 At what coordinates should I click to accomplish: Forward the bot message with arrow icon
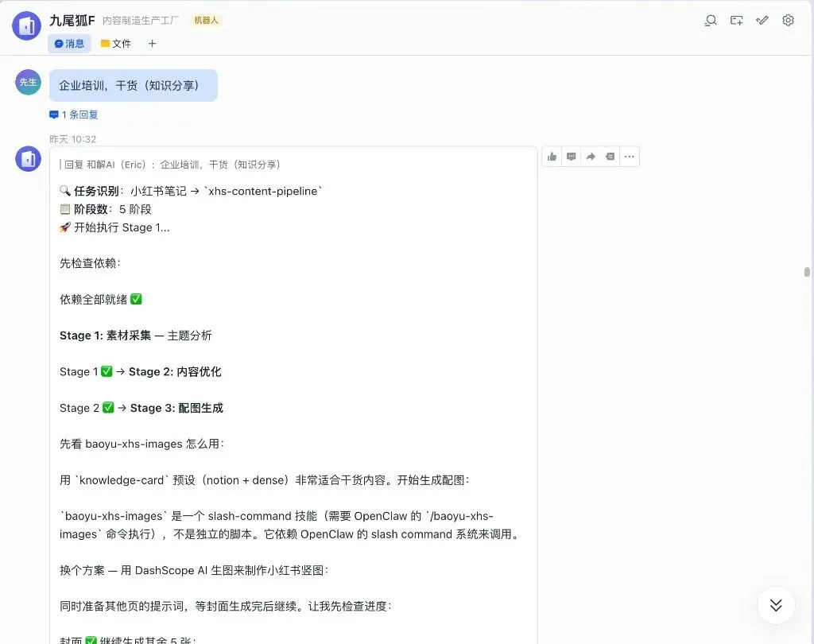(591, 157)
